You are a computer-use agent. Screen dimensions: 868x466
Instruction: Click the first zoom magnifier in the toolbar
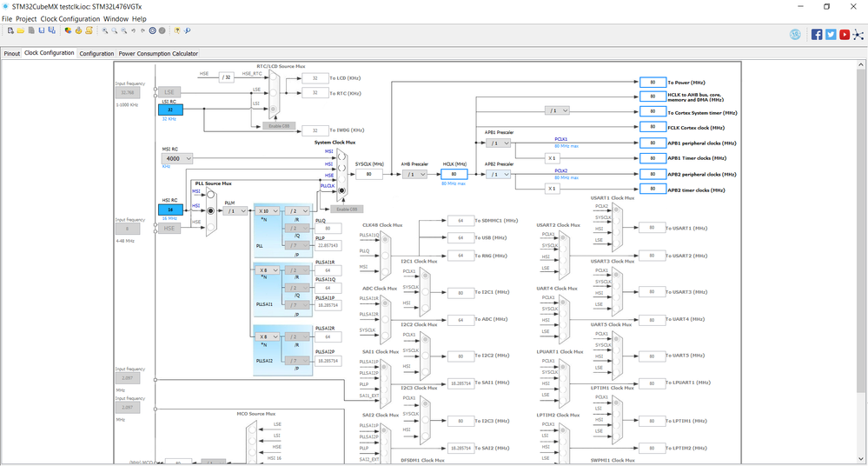104,30
